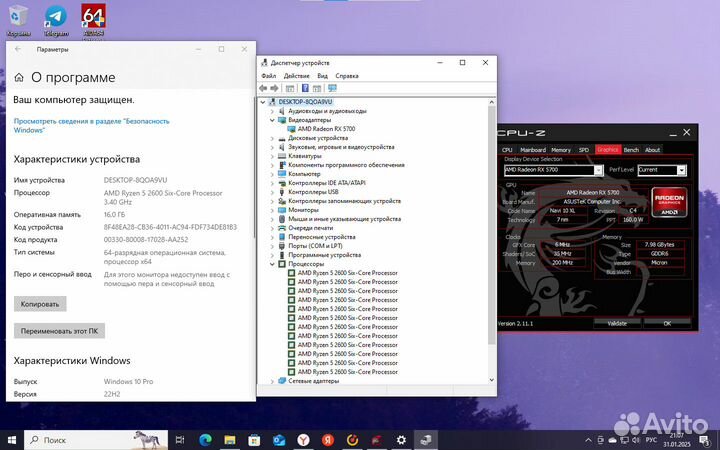Collapse the Видеоадаптеры node arrow
This screenshot has height=450, width=720.
272,120
